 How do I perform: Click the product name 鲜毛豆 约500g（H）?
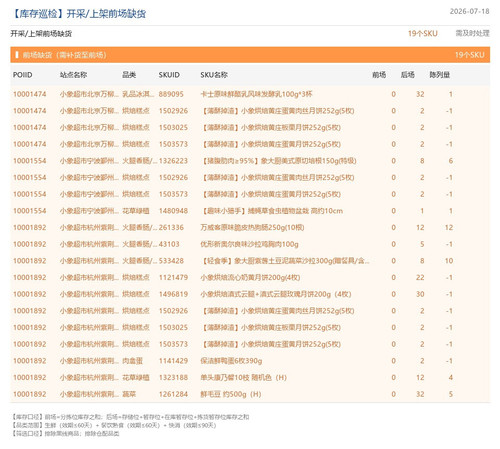(x=231, y=394)
